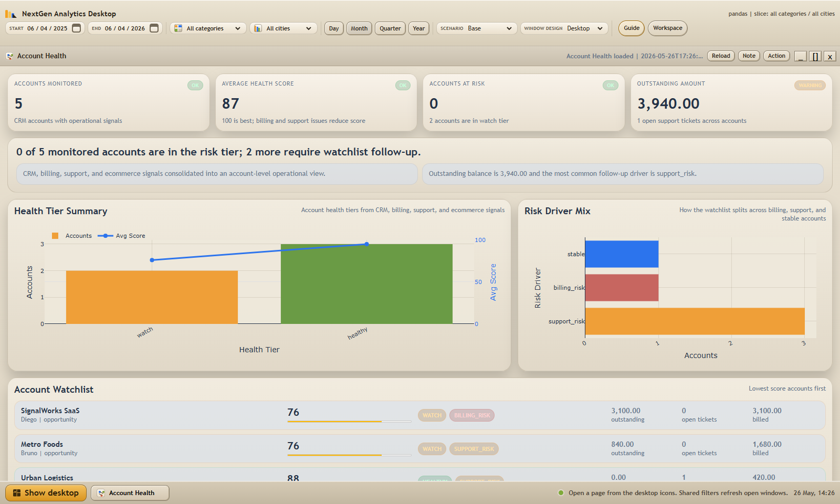Click the WATCH tag on SignalWorks SaaS
The image size is (840, 504).
[432, 415]
